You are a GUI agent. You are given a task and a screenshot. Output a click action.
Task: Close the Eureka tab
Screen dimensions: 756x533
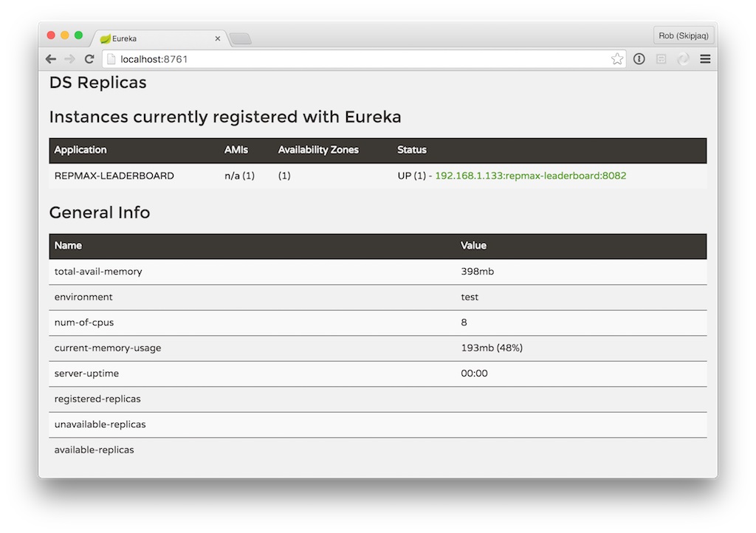tap(218, 38)
